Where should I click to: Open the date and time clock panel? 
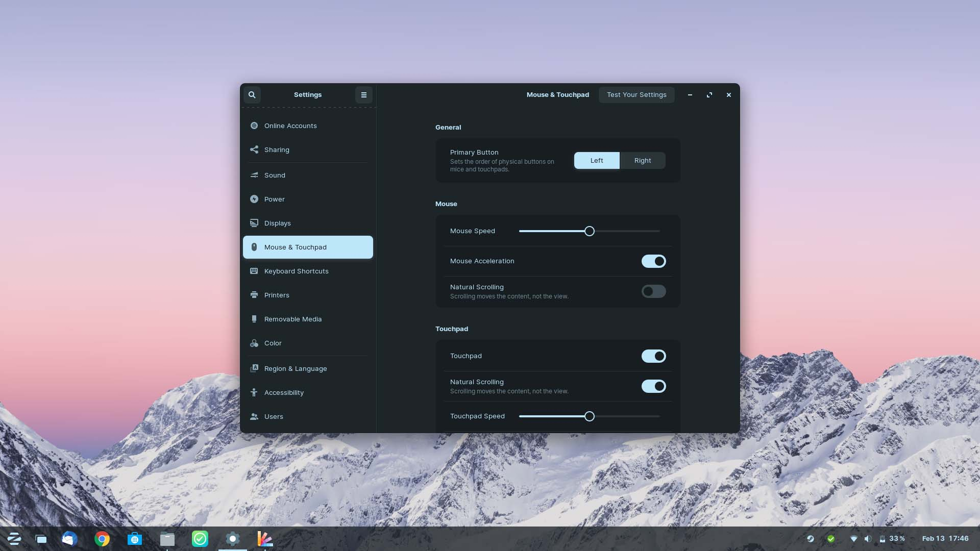(945, 539)
